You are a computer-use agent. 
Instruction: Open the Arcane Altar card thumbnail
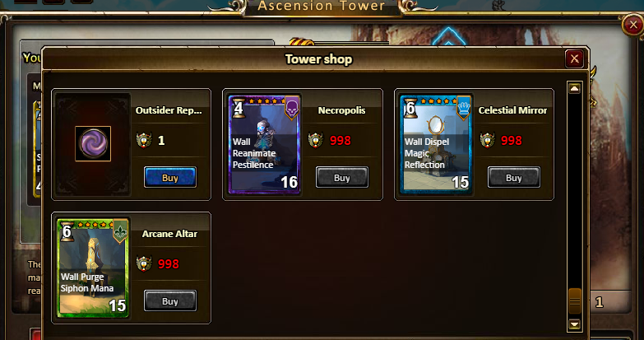pyautogui.click(x=93, y=268)
